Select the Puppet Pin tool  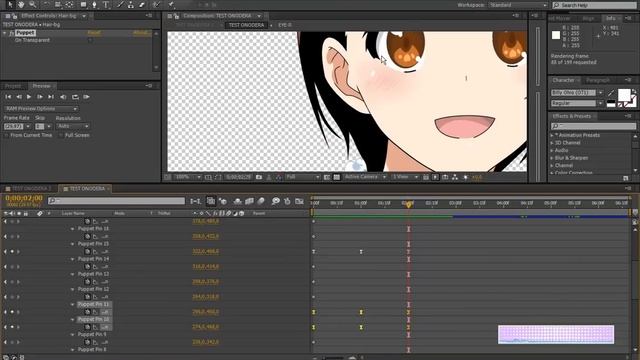coord(171,4)
